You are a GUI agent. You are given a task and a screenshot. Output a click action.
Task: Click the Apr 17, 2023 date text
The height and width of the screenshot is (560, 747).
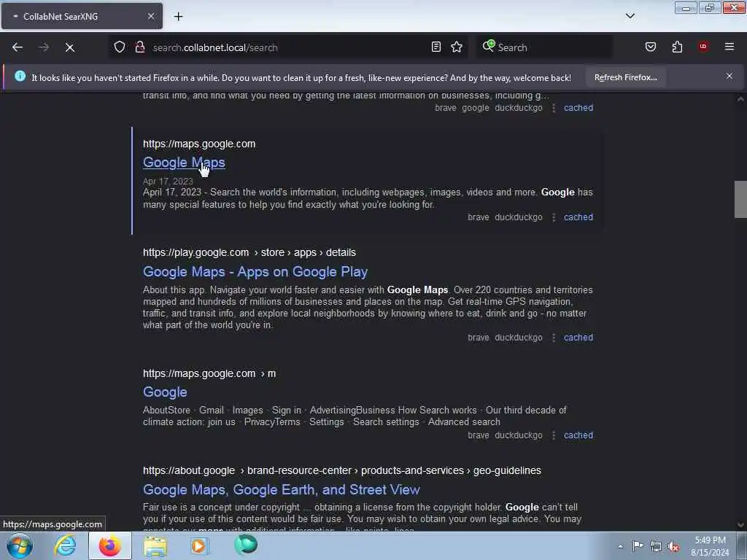[x=168, y=181]
